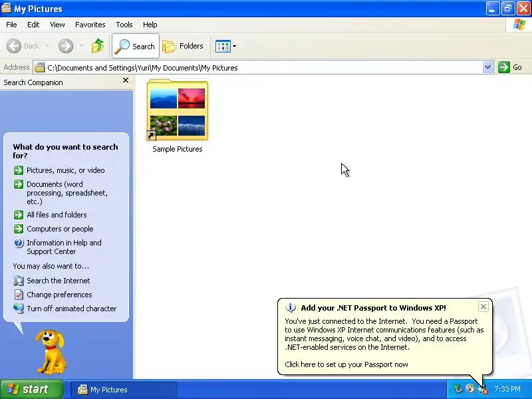The width and height of the screenshot is (532, 399).
Task: Click the Sample Pictures folder label
Action: [177, 149]
